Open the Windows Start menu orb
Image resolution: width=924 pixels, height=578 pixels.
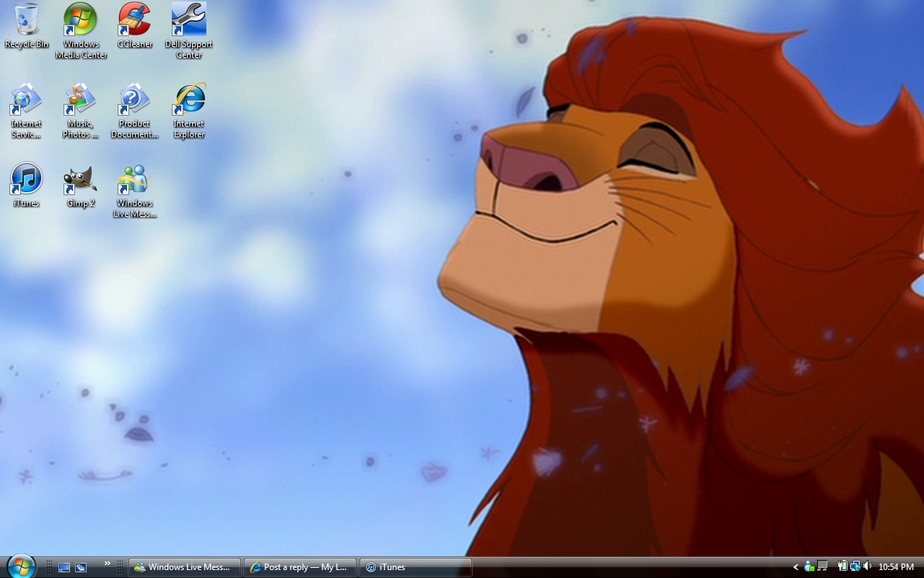(20, 566)
